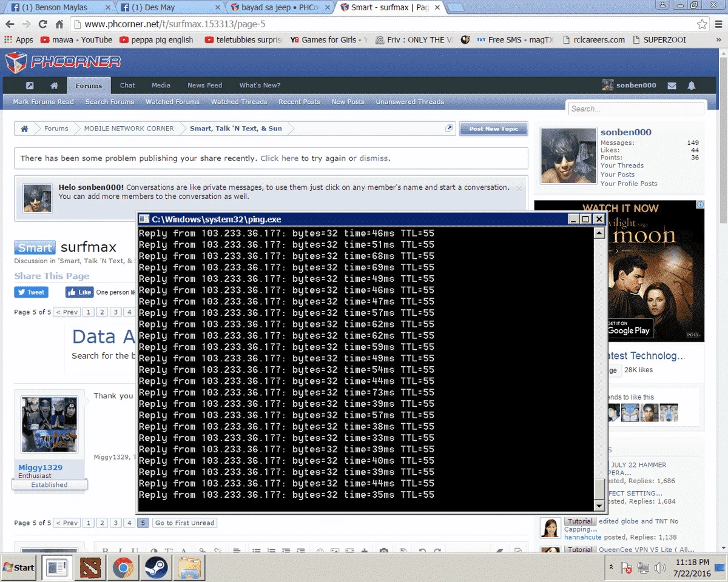Screen dimensions: 728x582
Task: Click the forum Search input field
Action: (x=636, y=109)
